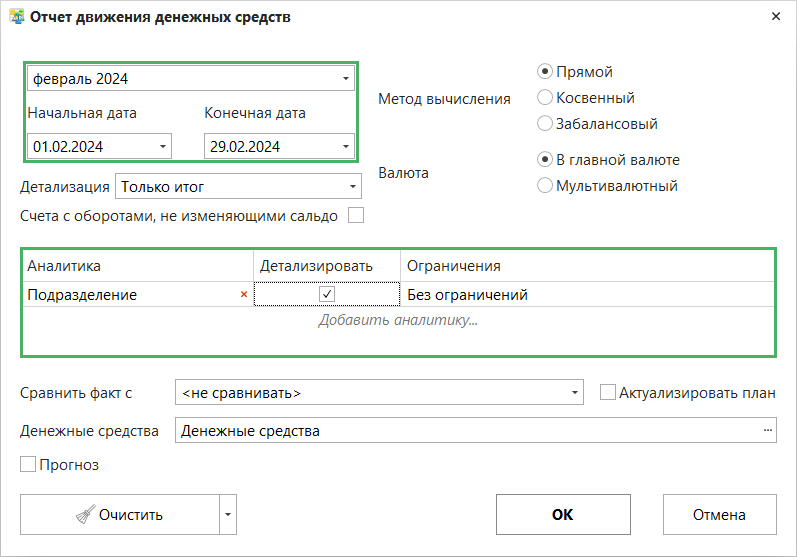Select the Прямой calculation method
This screenshot has height=557, width=797.
545,72
